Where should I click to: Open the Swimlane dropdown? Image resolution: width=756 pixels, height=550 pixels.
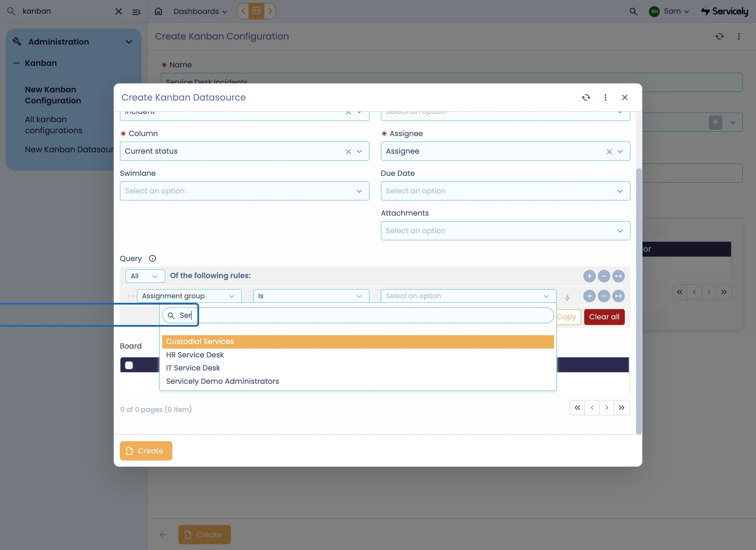pyautogui.click(x=244, y=191)
